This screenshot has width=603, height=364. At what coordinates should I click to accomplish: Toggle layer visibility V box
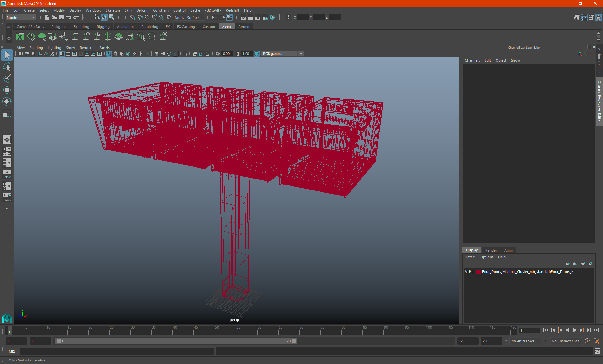[x=466, y=272]
